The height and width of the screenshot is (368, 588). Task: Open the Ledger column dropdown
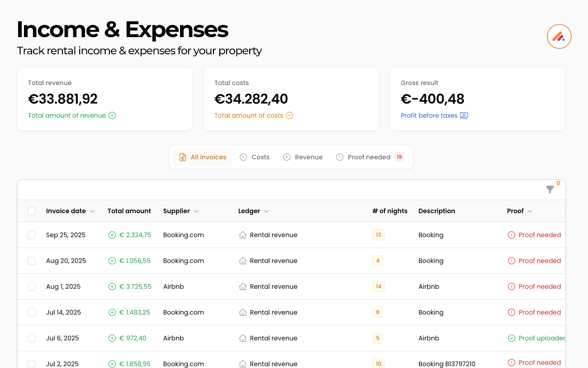pos(266,211)
